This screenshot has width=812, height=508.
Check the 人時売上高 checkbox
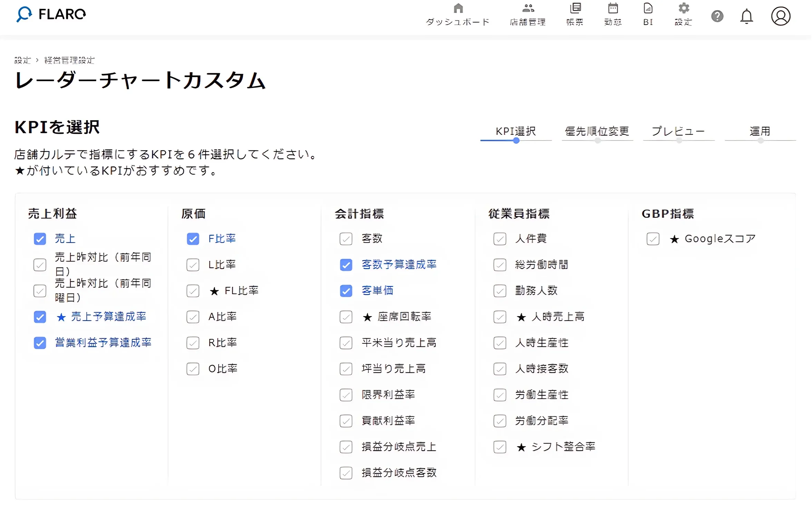[500, 317]
